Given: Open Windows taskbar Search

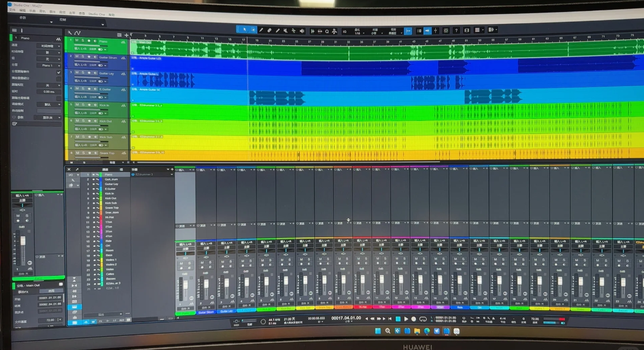Looking at the screenshot, I should coord(388,331).
